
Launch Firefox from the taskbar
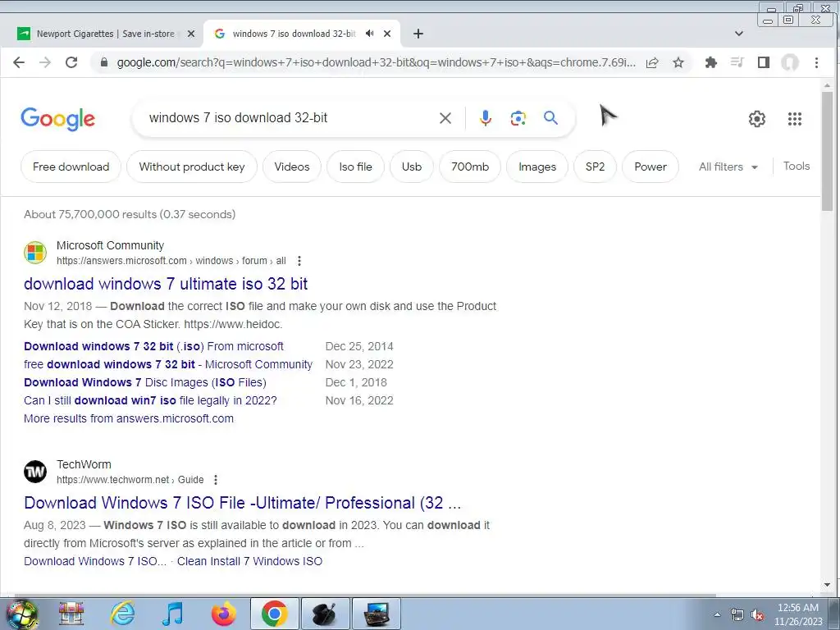coord(223,614)
